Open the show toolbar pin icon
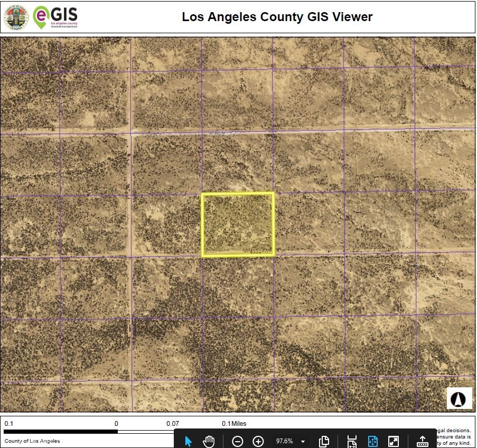The image size is (477, 448). pyautogui.click(x=422, y=441)
